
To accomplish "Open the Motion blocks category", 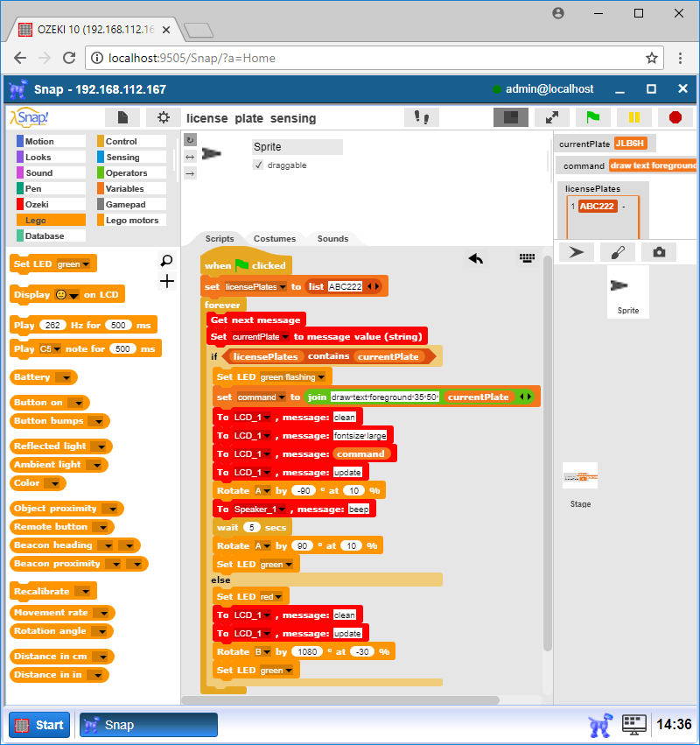I will (x=51, y=141).
